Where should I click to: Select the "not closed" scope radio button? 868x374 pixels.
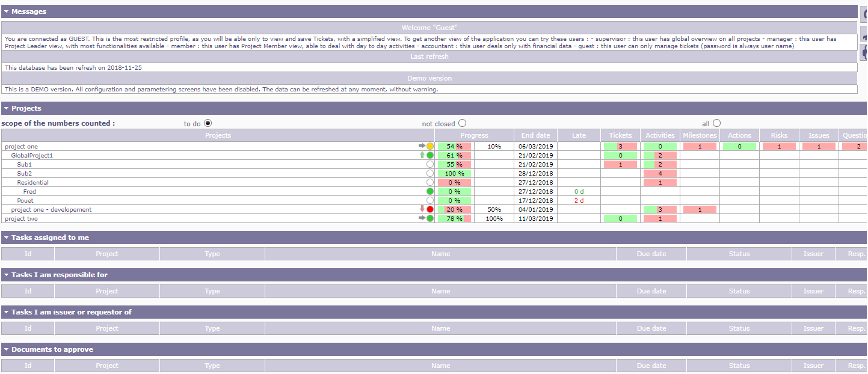pyautogui.click(x=462, y=123)
